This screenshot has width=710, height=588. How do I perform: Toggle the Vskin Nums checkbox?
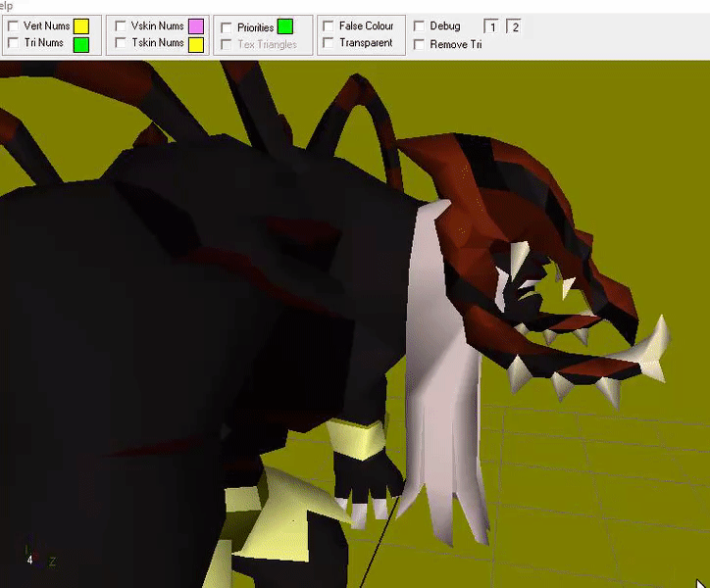121,25
